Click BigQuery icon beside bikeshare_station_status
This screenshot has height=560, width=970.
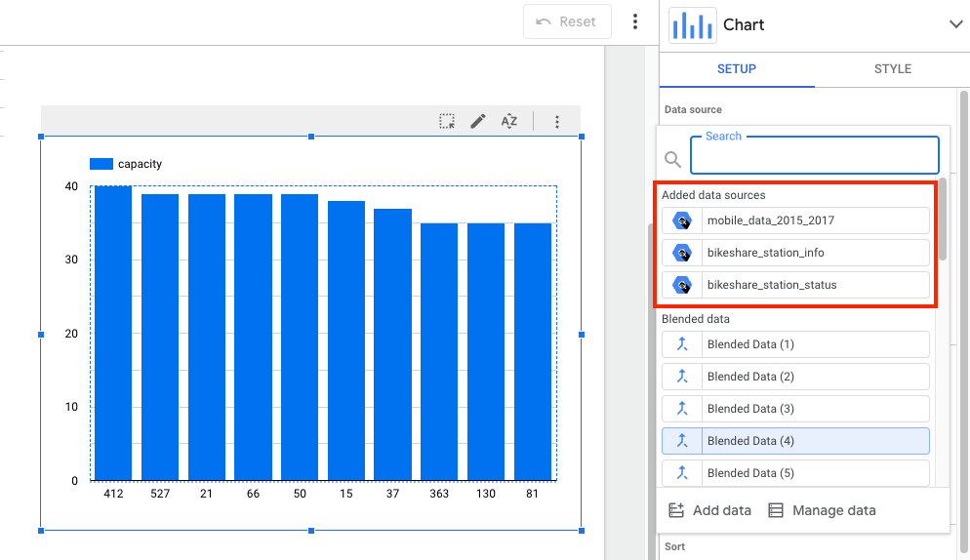682,285
